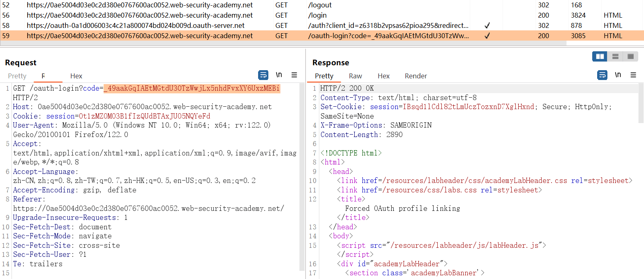The height and width of the screenshot is (279, 644).
Task: Click the Response panel vertical scrollbar
Action: click(x=641, y=103)
